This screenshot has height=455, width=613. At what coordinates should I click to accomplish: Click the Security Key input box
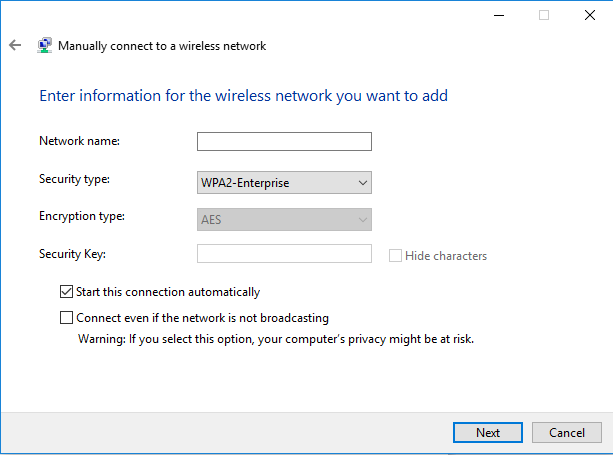284,254
